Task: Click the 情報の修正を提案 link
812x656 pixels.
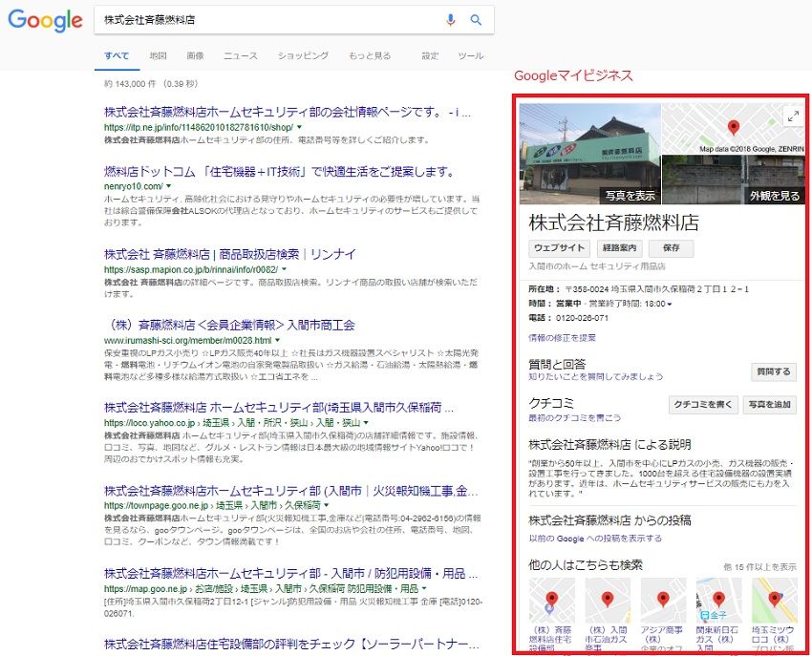Action: coord(562,337)
